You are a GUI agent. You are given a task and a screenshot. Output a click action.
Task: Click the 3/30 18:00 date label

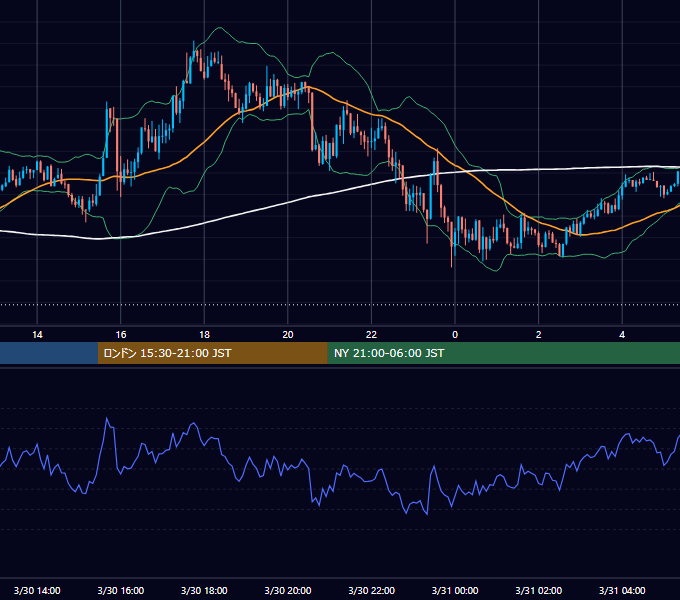coord(204,590)
